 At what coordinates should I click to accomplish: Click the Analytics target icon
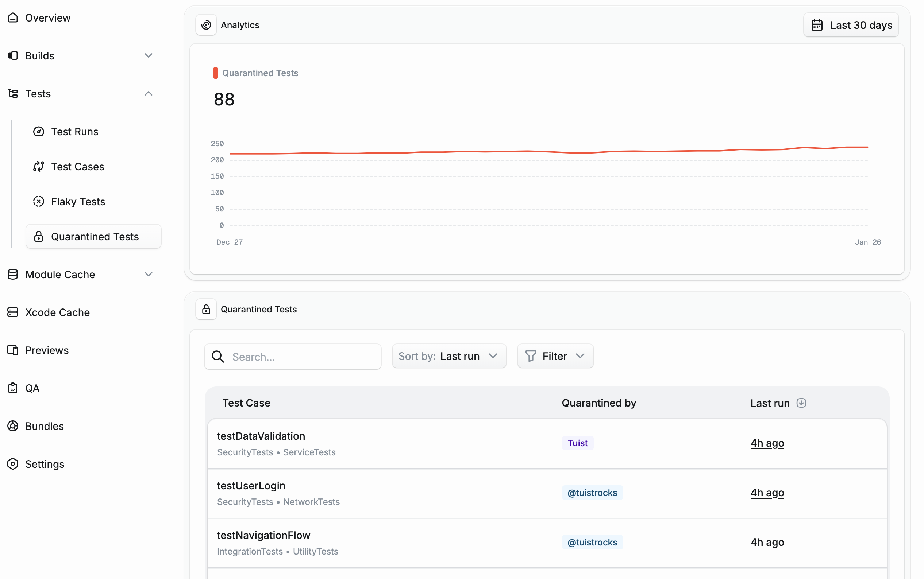point(206,24)
